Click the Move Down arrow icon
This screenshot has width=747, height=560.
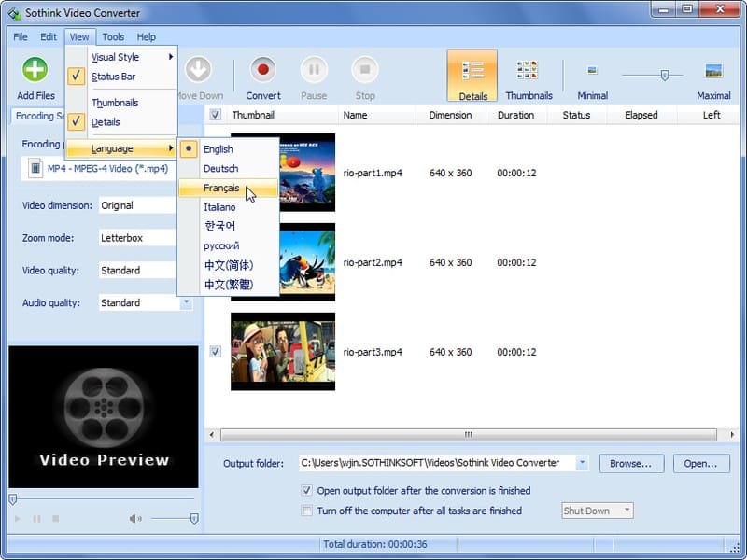point(198,69)
